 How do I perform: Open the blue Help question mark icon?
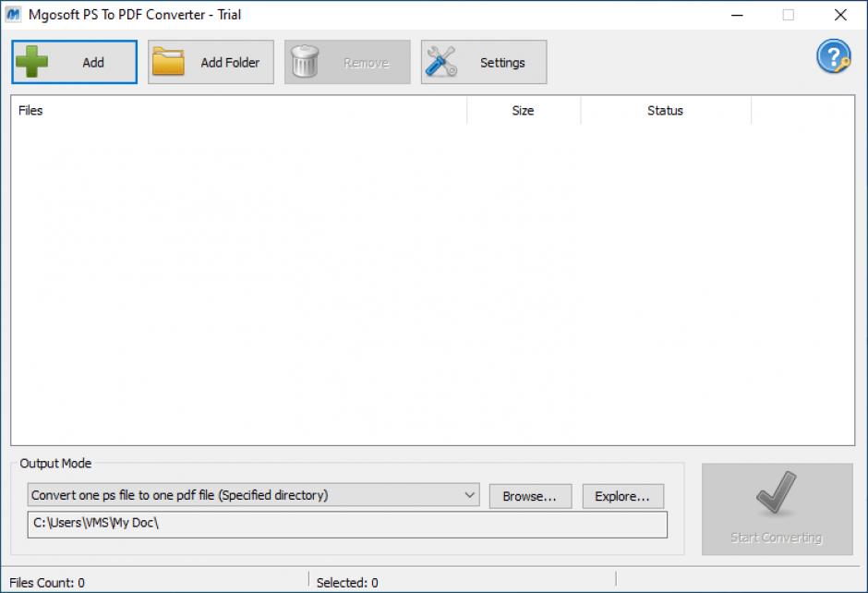point(834,56)
